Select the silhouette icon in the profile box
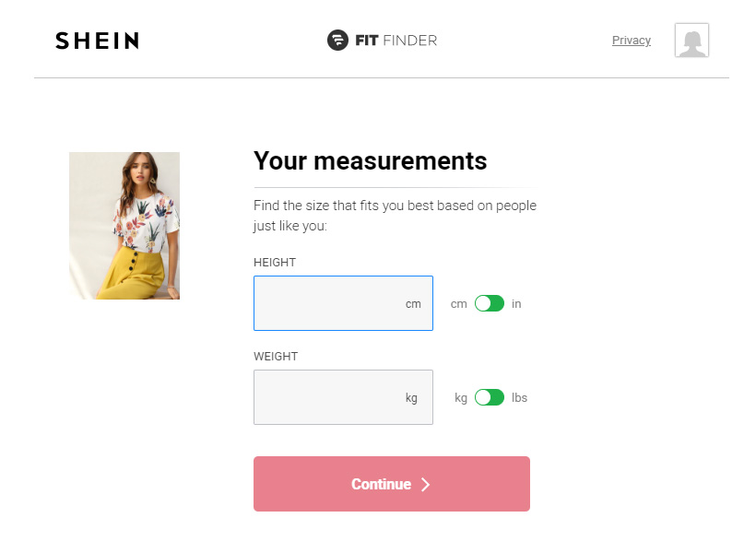 coord(691,40)
